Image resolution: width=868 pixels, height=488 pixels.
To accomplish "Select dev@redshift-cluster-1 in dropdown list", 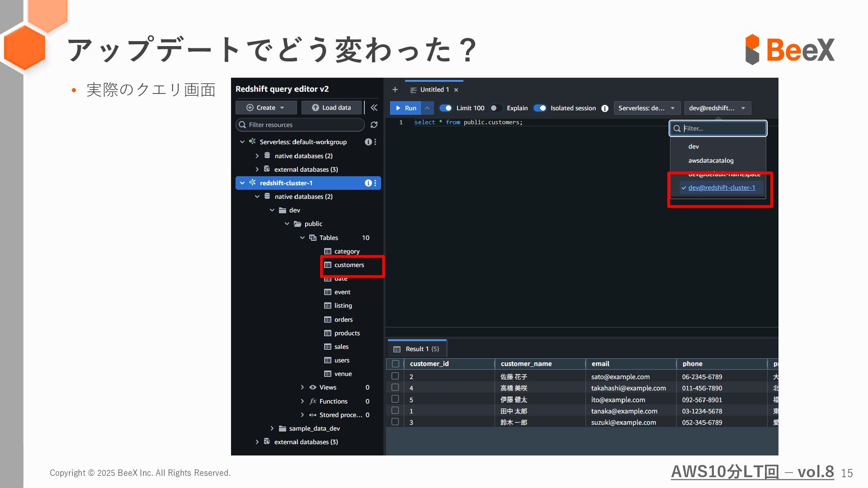I will click(x=722, y=188).
